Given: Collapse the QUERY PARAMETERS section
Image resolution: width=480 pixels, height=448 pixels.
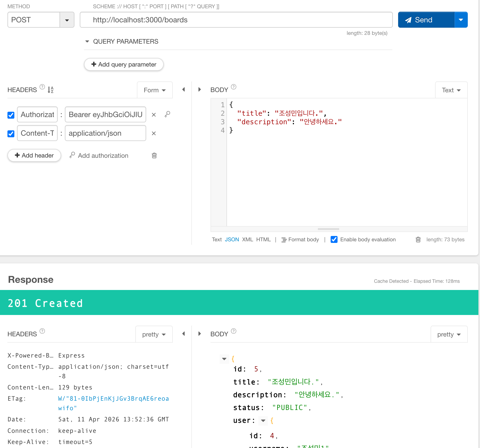Looking at the screenshot, I should 87,42.
